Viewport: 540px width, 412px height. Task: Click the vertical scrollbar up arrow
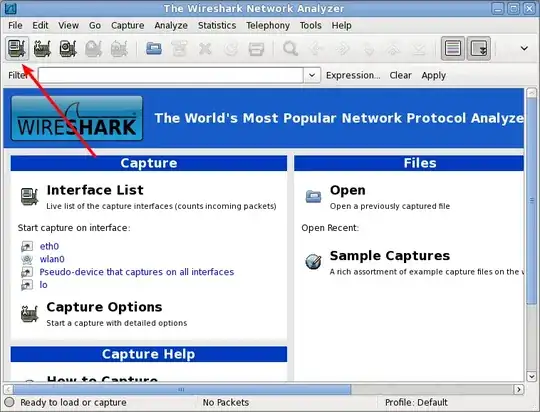pyautogui.click(x=531, y=93)
